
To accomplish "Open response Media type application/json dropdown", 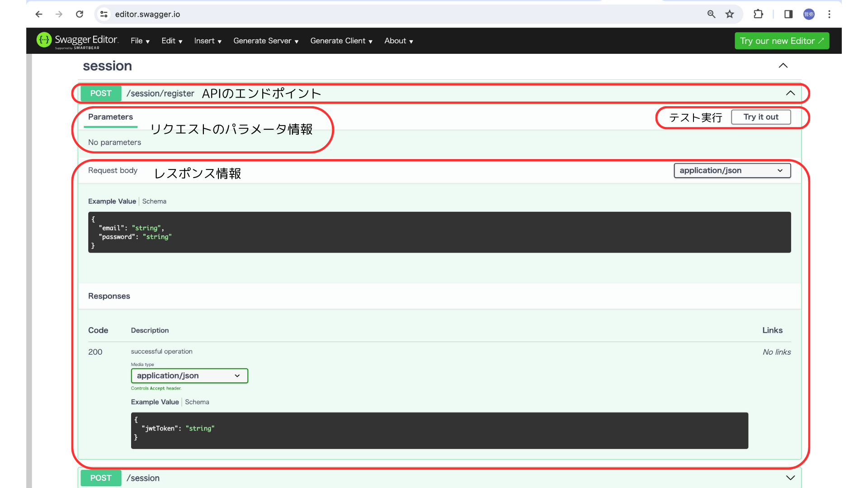I will click(189, 375).
